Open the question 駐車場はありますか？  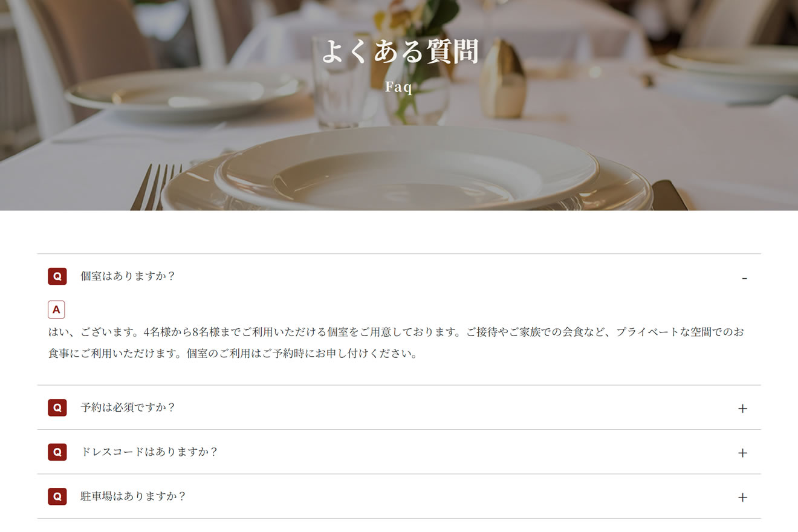pyautogui.click(x=134, y=496)
